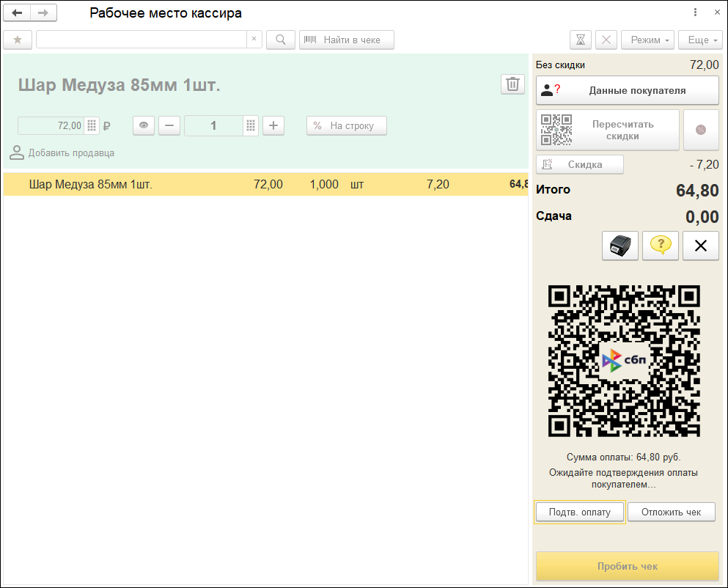This screenshot has width=728, height=588.
Task: Click into the search input field
Action: (x=141, y=40)
